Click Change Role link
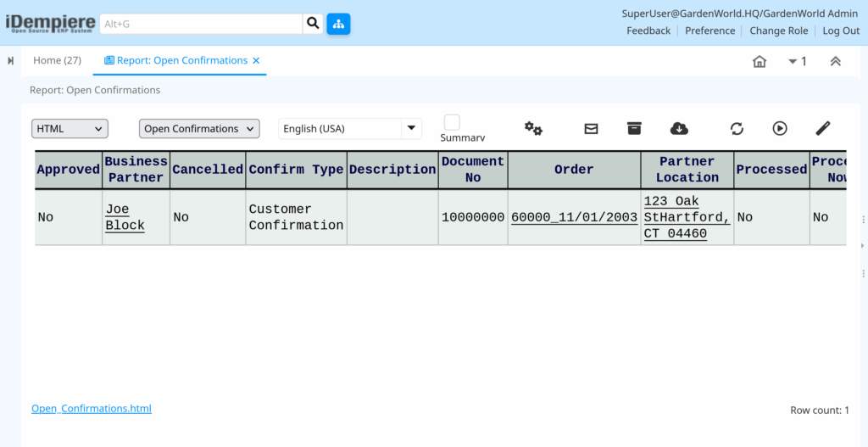This screenshot has width=868, height=447. click(x=779, y=31)
